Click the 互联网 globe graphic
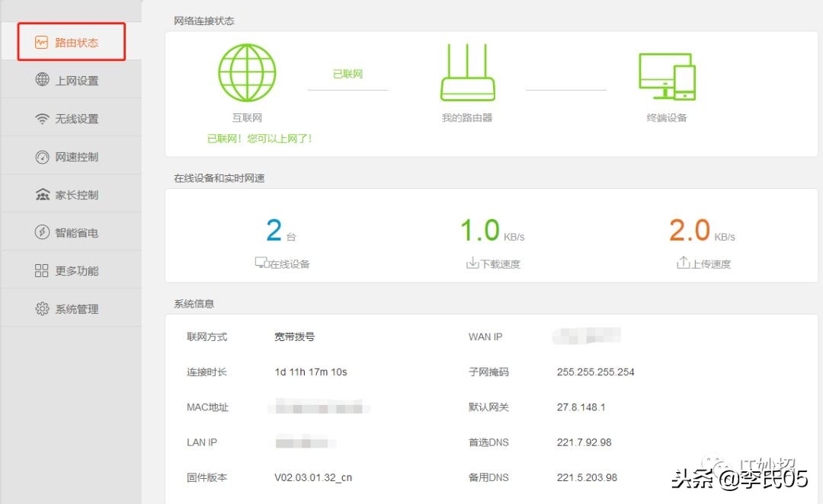Image resolution: width=823 pixels, height=504 pixels. tap(246, 72)
